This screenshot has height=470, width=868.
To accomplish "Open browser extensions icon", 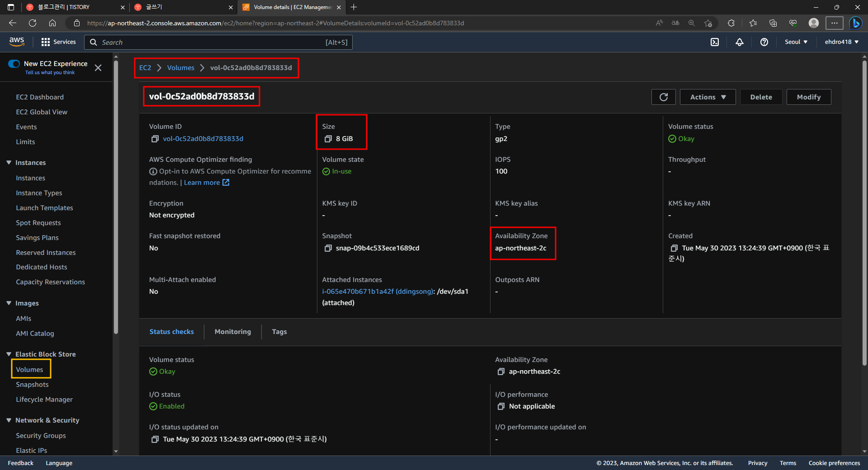I will coord(731,23).
